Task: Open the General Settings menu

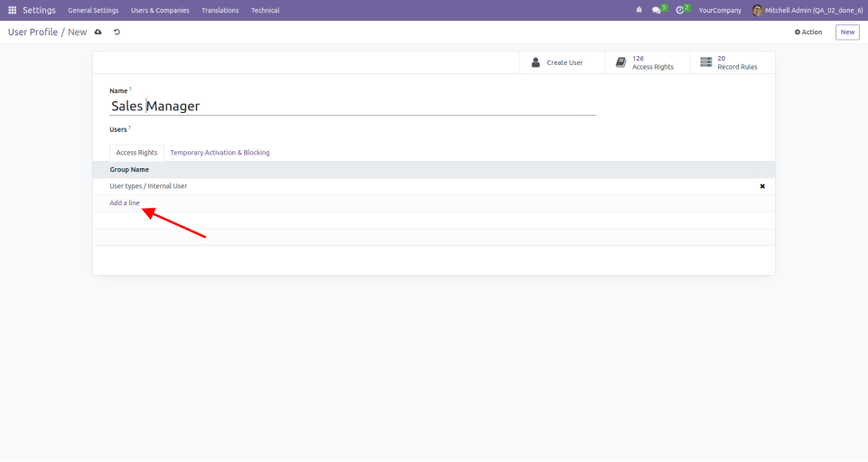Action: pyautogui.click(x=93, y=10)
